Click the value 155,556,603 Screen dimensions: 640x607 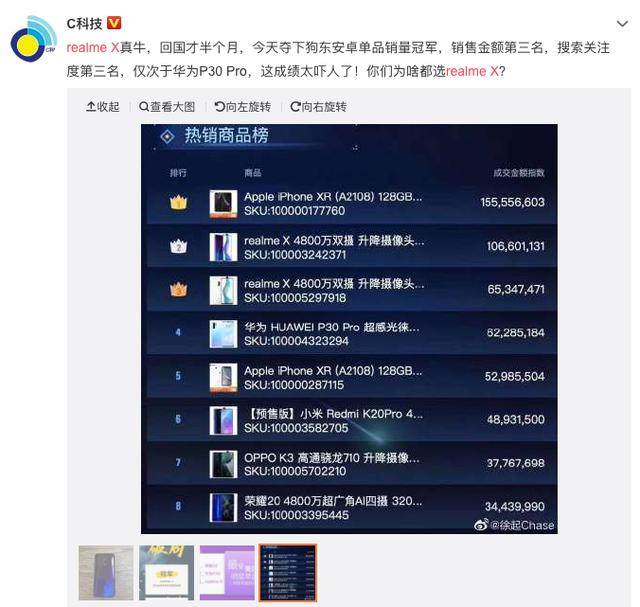click(512, 202)
